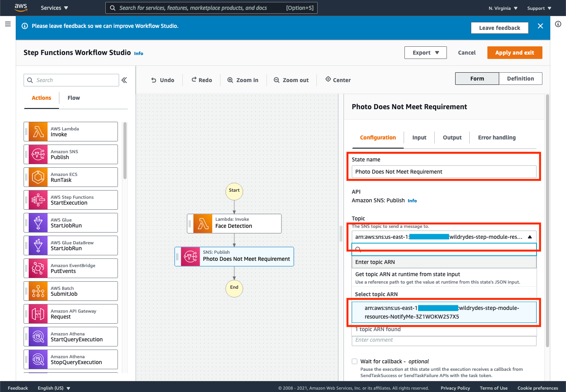
Task: Center the workflow on the canvas
Action: pyautogui.click(x=338, y=80)
